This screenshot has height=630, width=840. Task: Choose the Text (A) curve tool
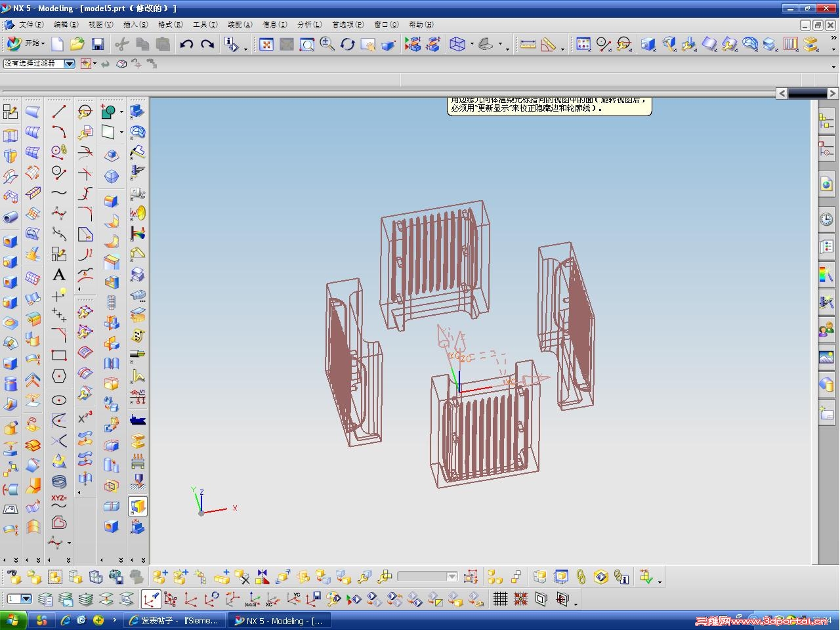pyautogui.click(x=59, y=275)
